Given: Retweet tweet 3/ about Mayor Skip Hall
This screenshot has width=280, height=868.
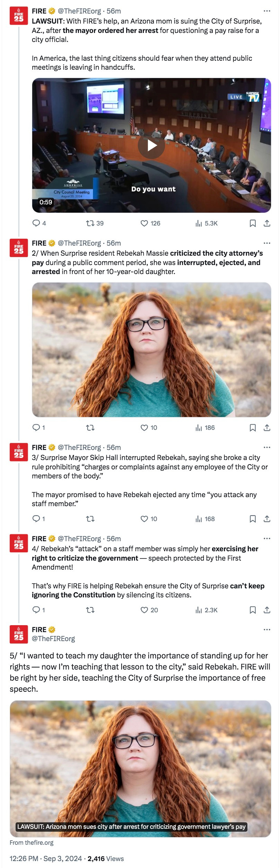Looking at the screenshot, I should (x=90, y=519).
